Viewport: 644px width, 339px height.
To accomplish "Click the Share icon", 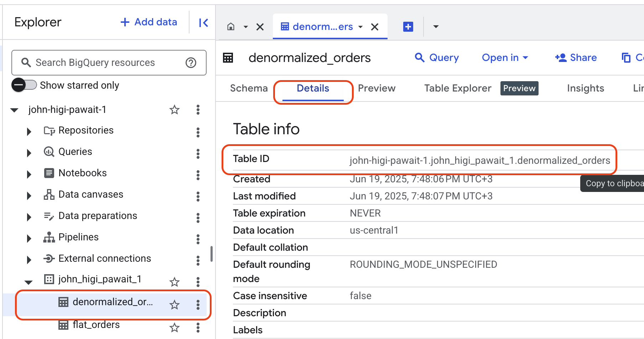I will click(576, 57).
